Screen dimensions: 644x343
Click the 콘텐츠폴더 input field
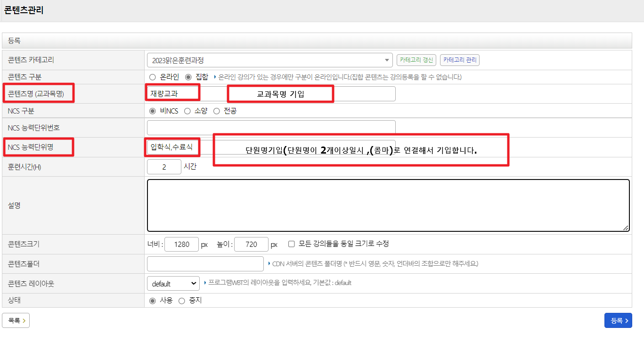coord(205,264)
